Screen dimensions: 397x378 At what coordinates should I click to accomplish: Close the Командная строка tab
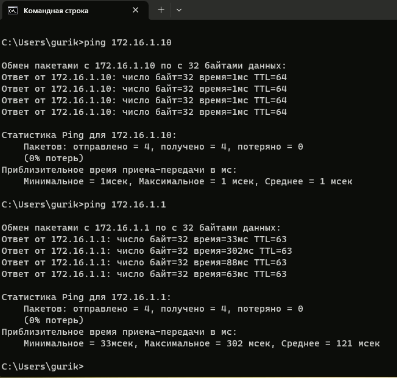coord(135,10)
